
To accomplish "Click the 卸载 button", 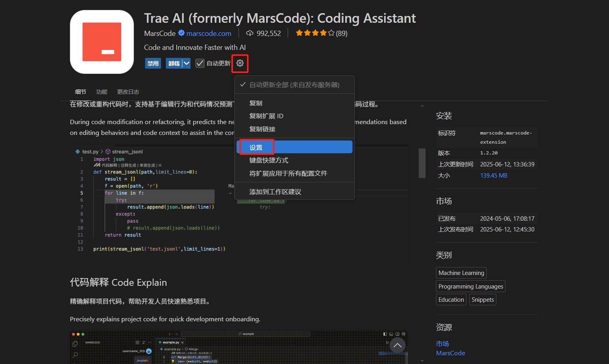I will pyautogui.click(x=174, y=63).
